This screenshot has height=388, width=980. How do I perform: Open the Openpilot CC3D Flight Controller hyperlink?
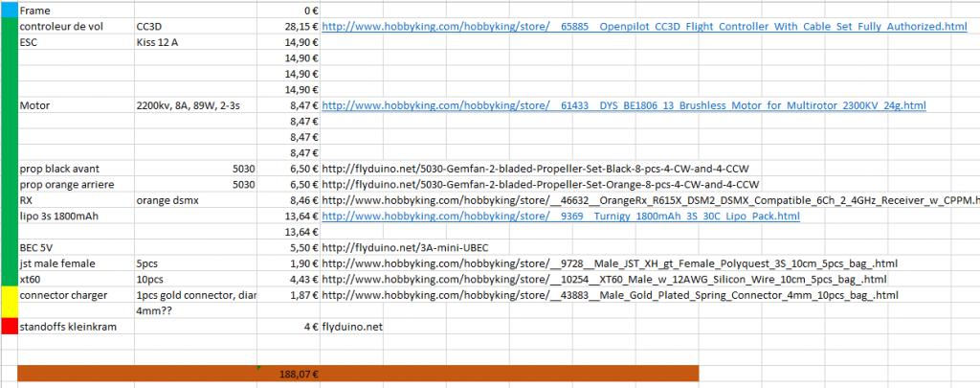[644, 27]
